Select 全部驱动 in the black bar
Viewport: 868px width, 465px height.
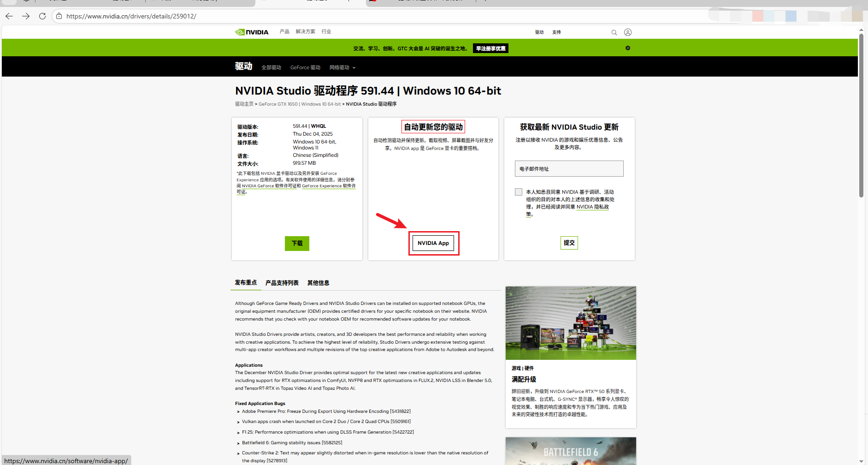pos(271,67)
